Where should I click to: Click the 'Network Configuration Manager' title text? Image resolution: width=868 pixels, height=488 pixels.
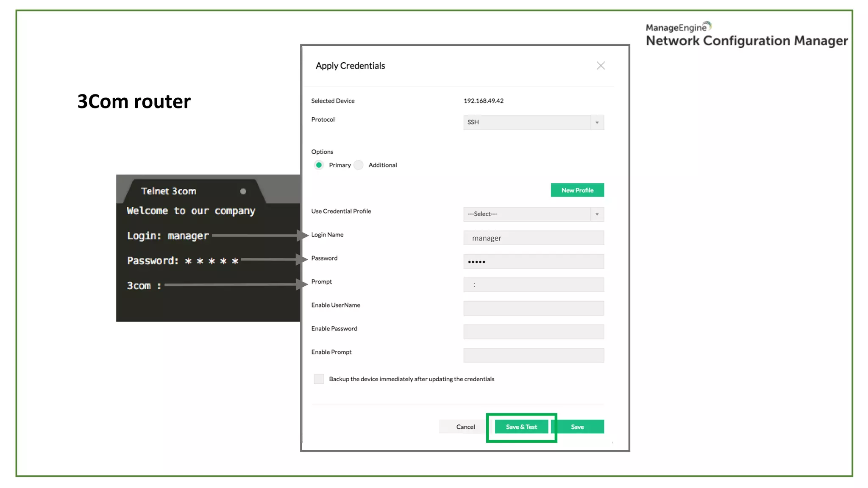[x=747, y=41]
